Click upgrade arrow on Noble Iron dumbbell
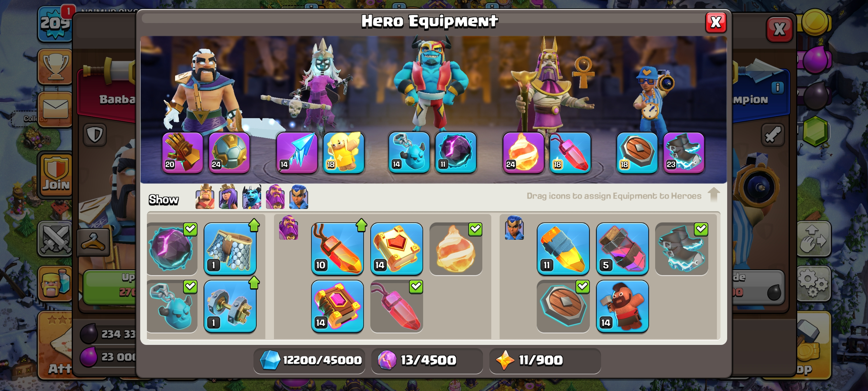 coord(254,283)
